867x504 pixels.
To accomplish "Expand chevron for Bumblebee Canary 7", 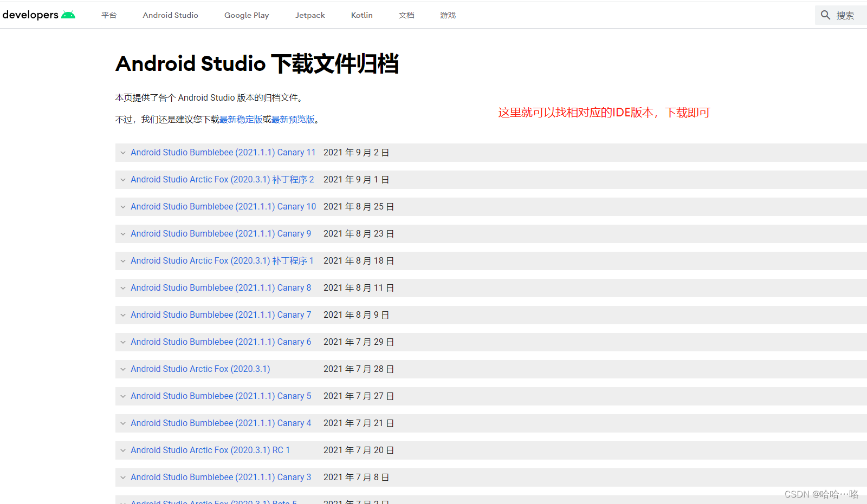I will [123, 315].
